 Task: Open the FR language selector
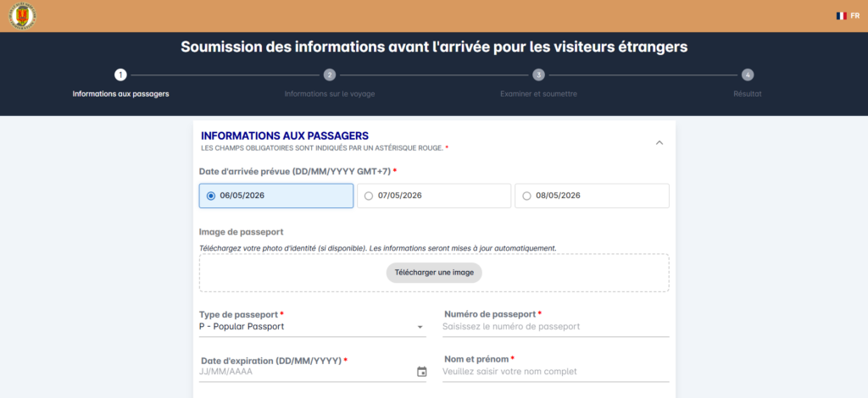848,16
